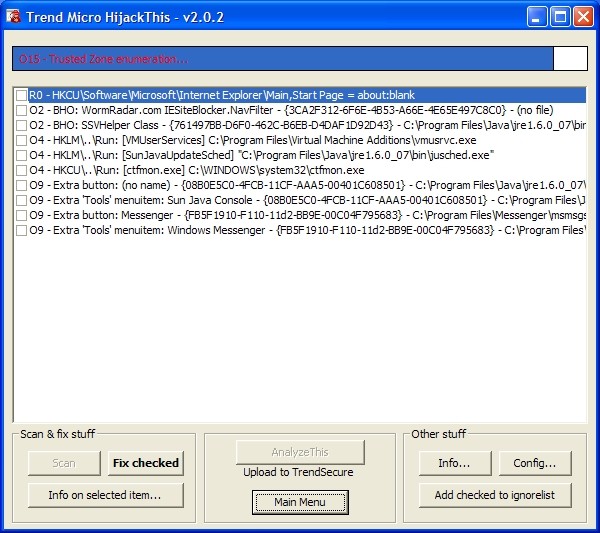Click the HijackThis app icon in title bar
600x533 pixels.
[13, 17]
